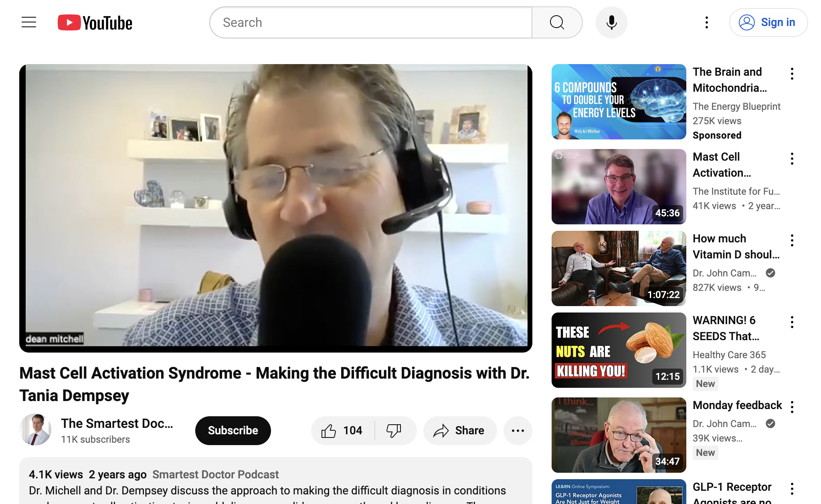Screen dimensions: 821x504
Task: Focus the Search input field
Action: (x=371, y=22)
